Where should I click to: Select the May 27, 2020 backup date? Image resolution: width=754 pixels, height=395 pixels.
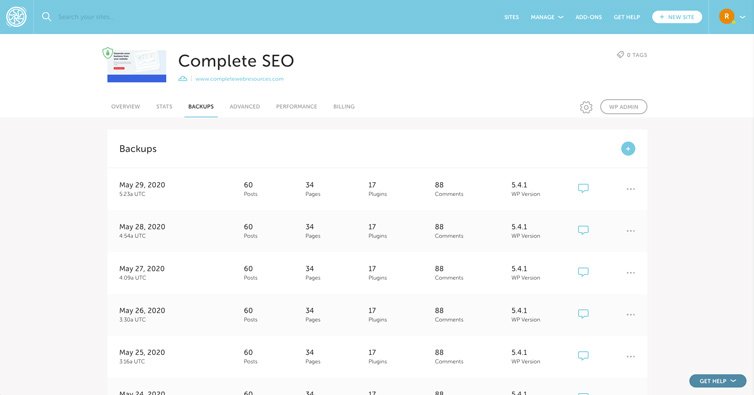click(x=142, y=269)
